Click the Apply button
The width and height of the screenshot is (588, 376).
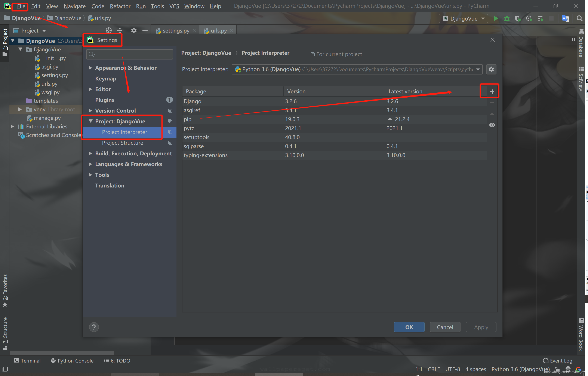point(481,327)
